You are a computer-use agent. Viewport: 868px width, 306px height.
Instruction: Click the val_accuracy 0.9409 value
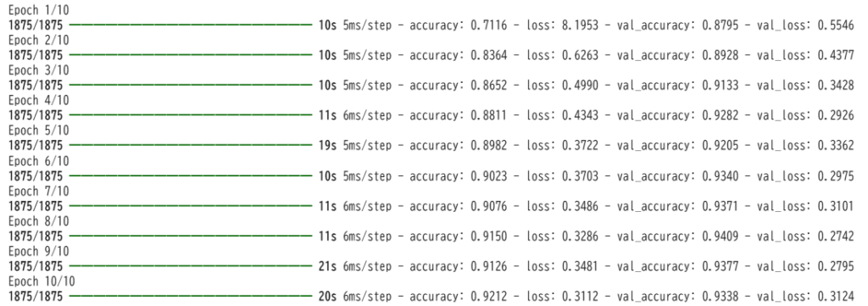[720, 236]
